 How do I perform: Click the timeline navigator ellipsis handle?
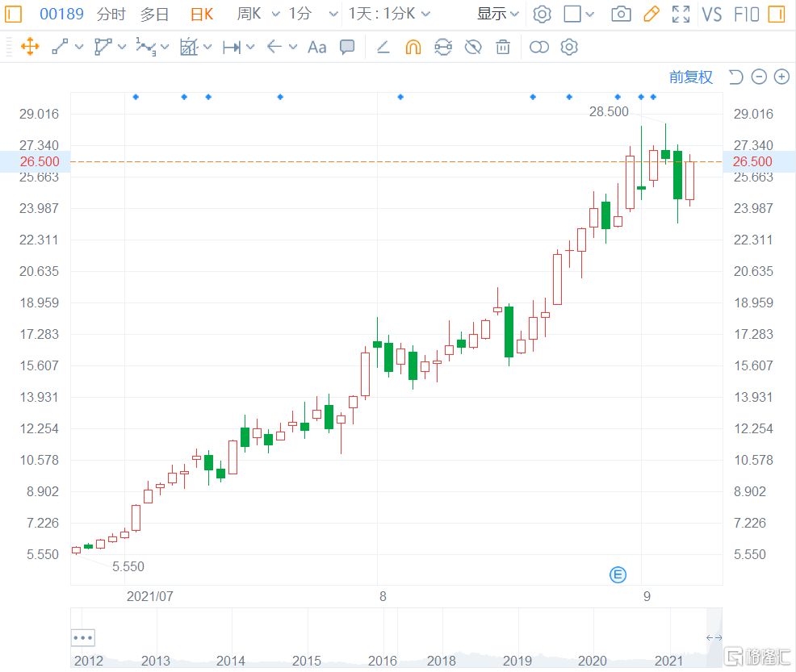click(x=83, y=637)
